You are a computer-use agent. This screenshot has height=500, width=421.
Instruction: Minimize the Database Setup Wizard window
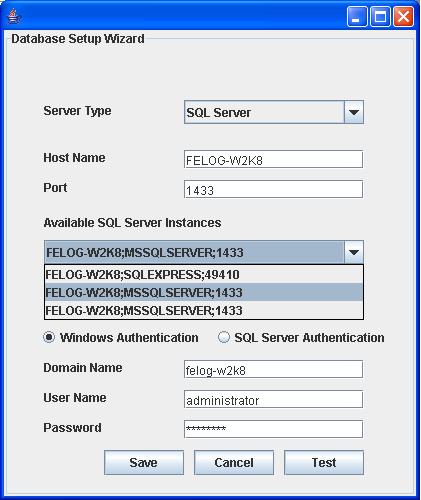pyautogui.click(x=356, y=16)
